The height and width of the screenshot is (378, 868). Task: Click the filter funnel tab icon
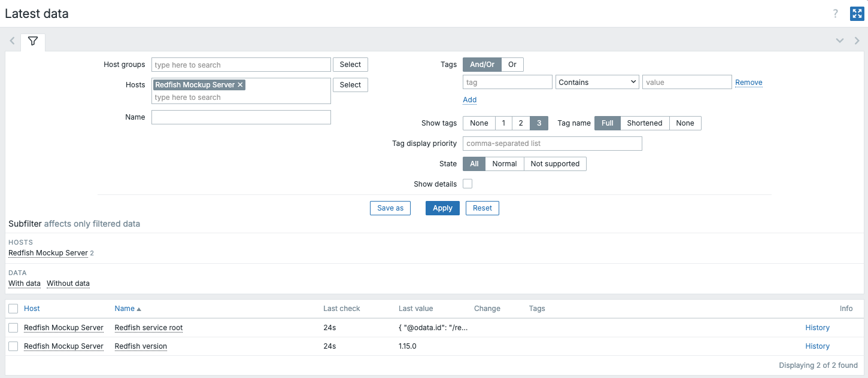click(33, 41)
